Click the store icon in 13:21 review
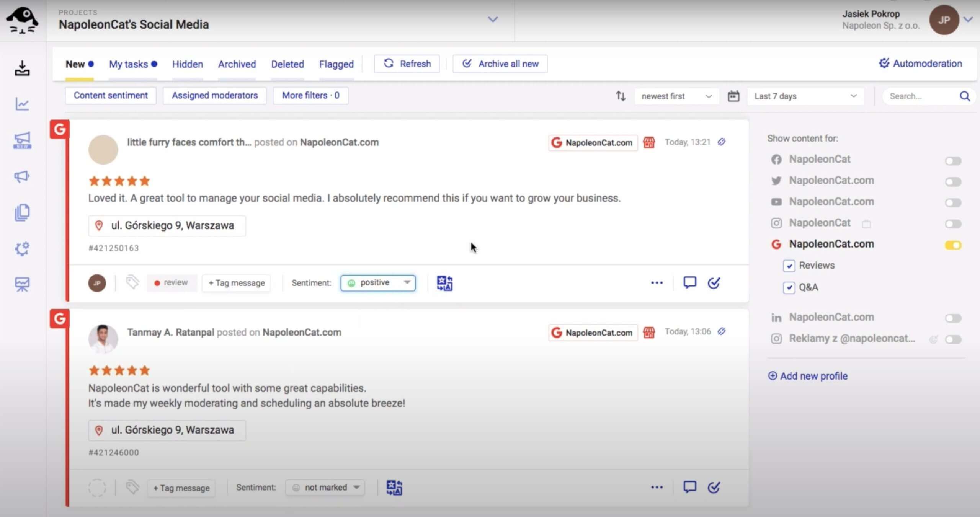 pos(649,142)
